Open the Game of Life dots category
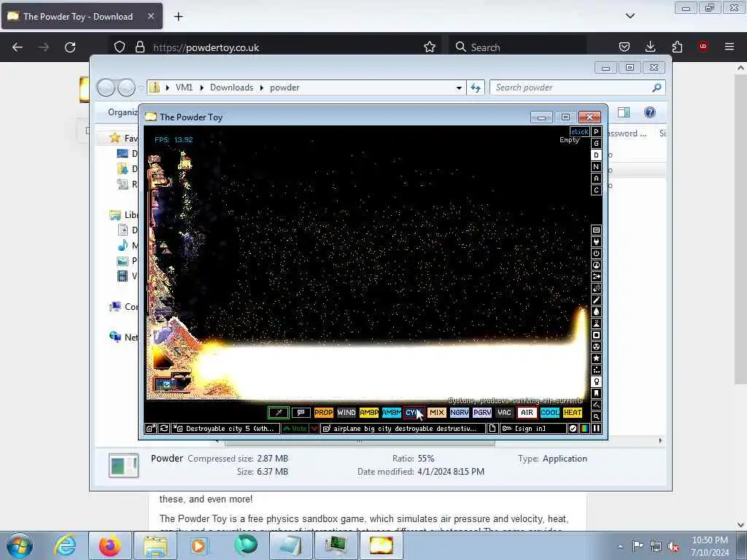The height and width of the screenshot is (560, 747). tap(596, 370)
